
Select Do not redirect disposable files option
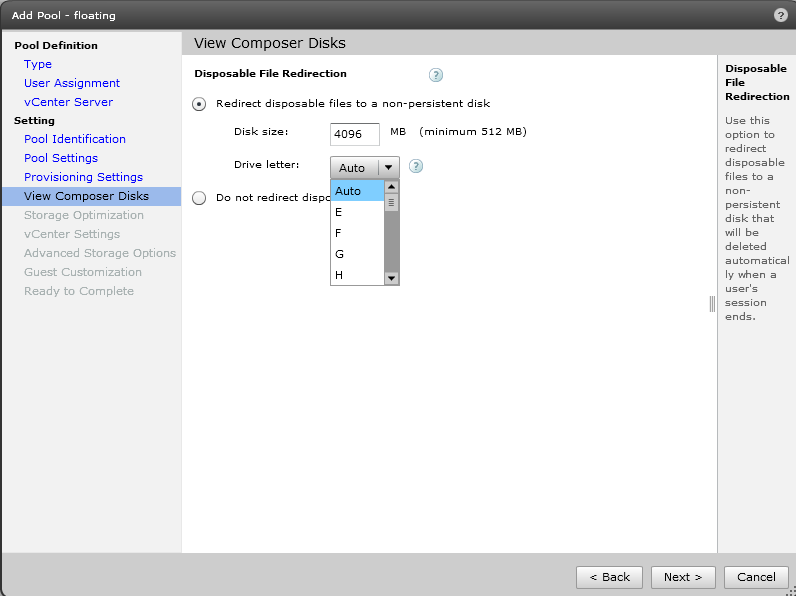199,198
